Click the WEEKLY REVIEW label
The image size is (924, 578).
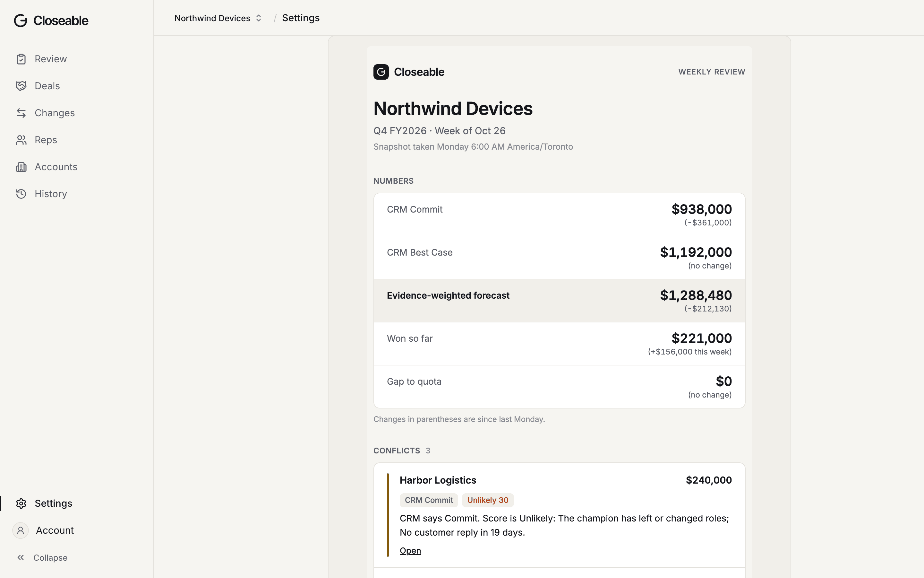[x=712, y=72]
